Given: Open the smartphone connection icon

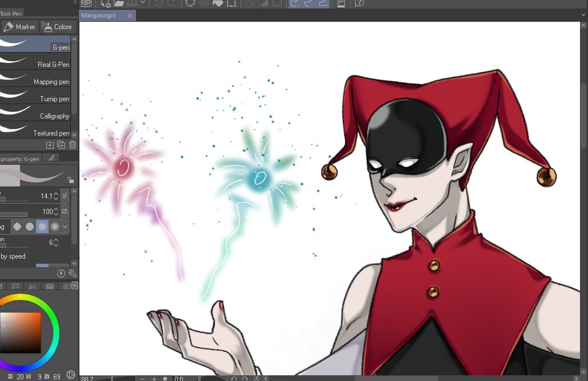Looking at the screenshot, I should pyautogui.click(x=341, y=3).
